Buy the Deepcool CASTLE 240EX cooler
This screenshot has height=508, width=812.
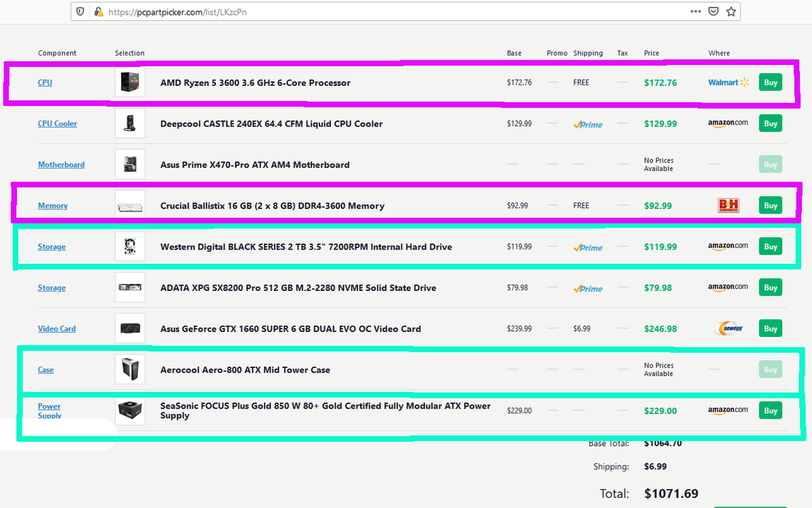[770, 124]
